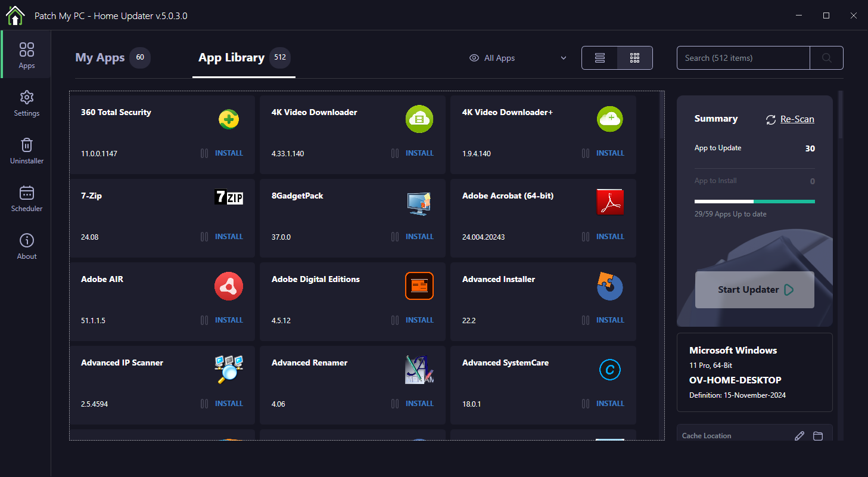The image size is (868, 477).
Task: Toggle the 7-Zip pause marker
Action: click(x=204, y=237)
